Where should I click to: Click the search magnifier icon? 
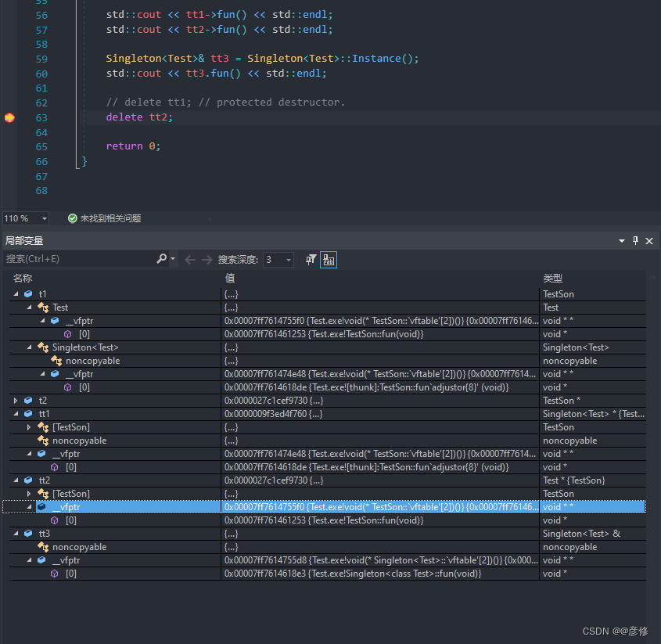161,258
